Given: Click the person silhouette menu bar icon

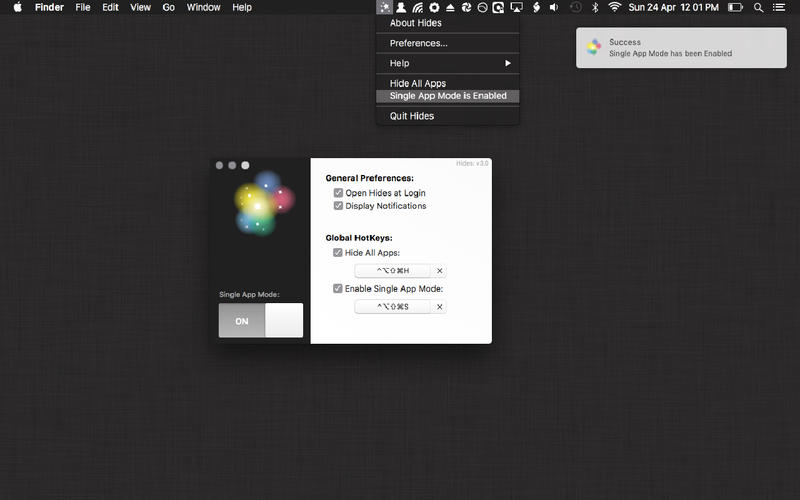Looking at the screenshot, I should [x=401, y=7].
